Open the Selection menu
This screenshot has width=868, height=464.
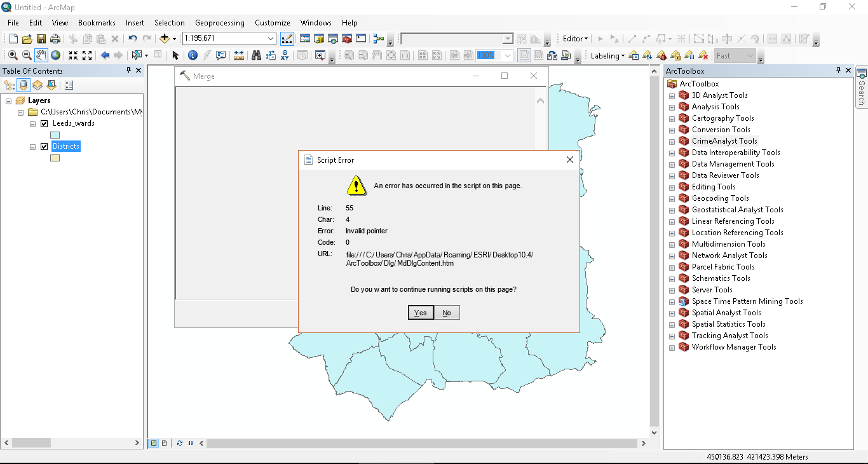tap(170, 23)
